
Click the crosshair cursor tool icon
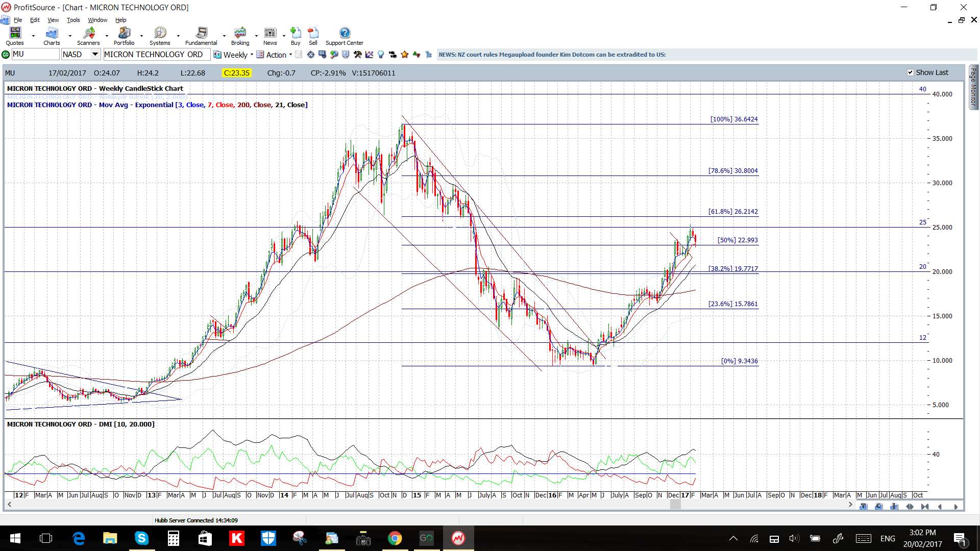pos(310,55)
